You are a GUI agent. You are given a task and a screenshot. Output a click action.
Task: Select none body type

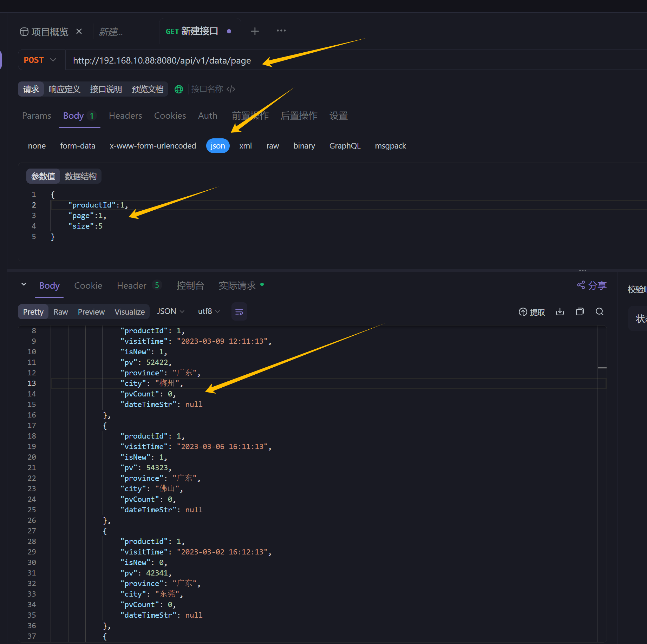[37, 146]
